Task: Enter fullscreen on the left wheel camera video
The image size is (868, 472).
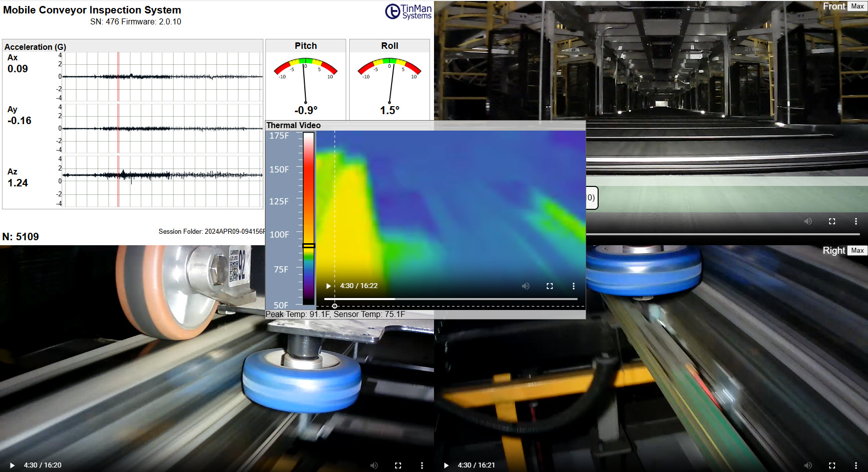Action: [x=398, y=465]
